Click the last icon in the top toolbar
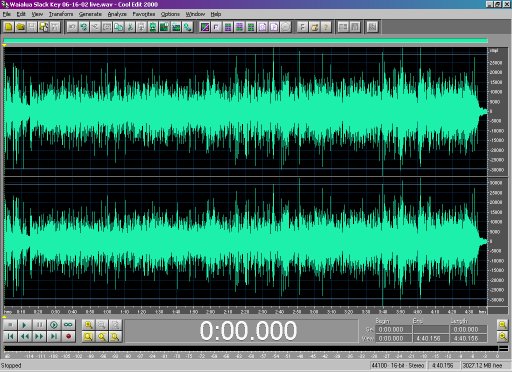The height and width of the screenshot is (372, 512). click(372, 27)
